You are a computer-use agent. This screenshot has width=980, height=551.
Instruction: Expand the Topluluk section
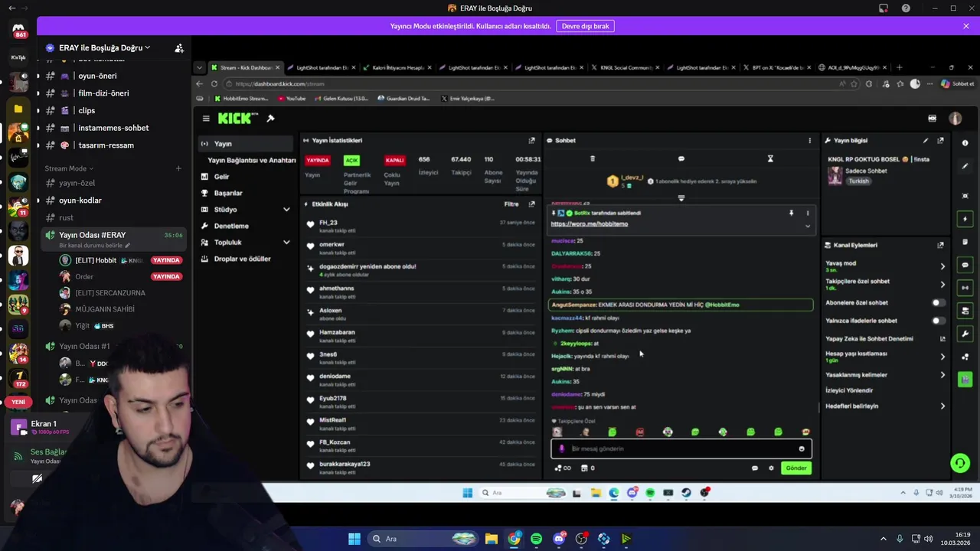point(286,243)
